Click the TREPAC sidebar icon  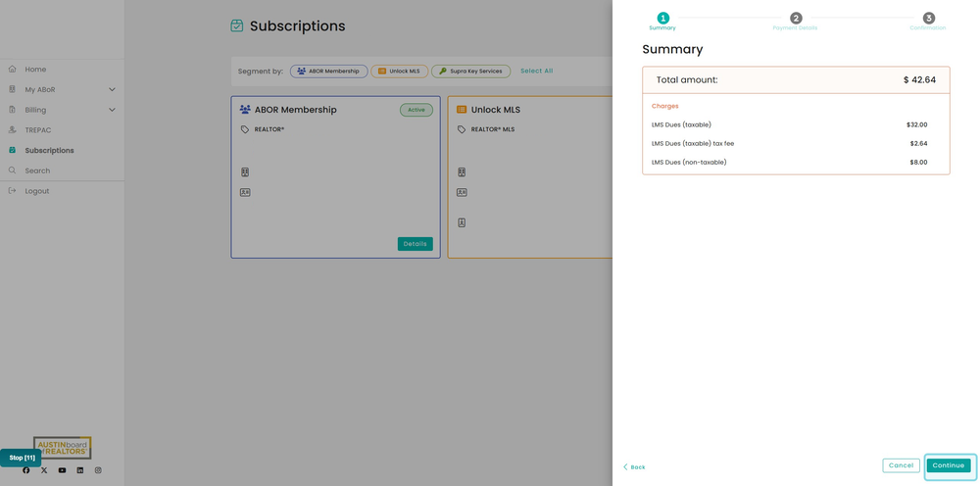coord(12,130)
